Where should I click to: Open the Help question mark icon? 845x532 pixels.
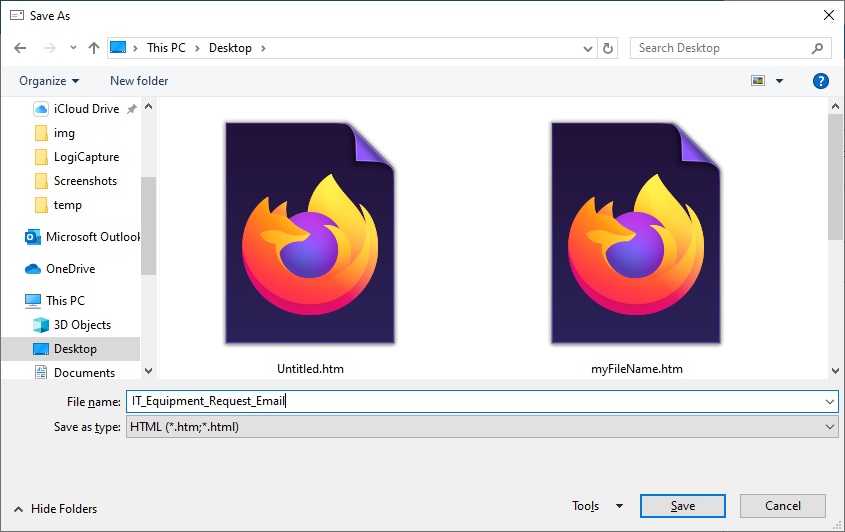pyautogui.click(x=820, y=81)
